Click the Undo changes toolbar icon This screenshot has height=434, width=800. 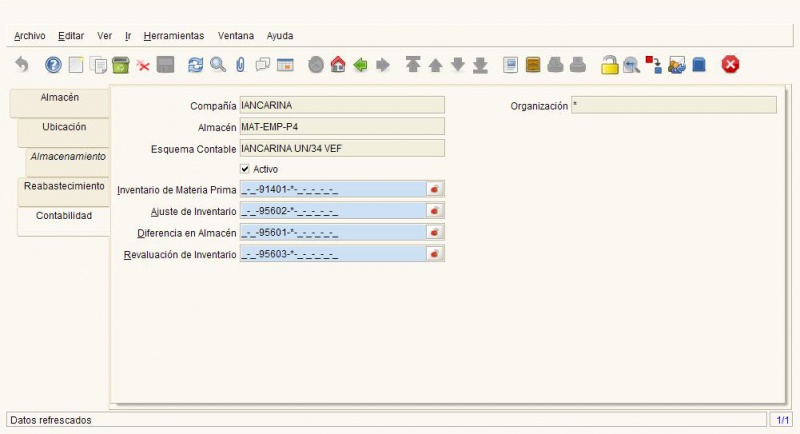tap(21, 65)
